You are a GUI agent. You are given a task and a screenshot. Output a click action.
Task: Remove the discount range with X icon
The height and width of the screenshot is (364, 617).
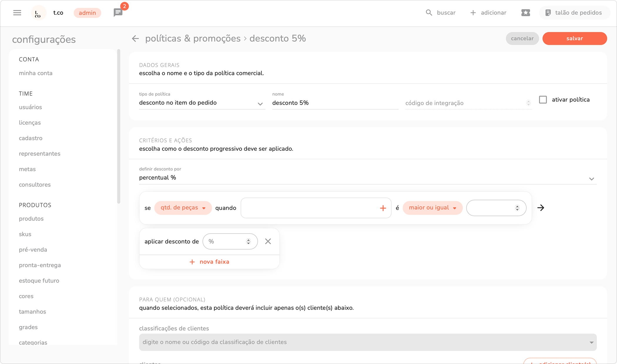click(x=268, y=241)
